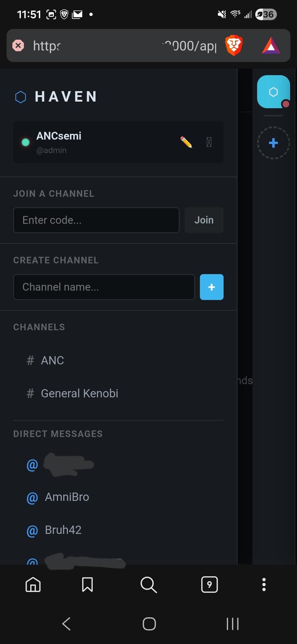Focus the Channel name field
297x644 pixels.
tap(104, 287)
